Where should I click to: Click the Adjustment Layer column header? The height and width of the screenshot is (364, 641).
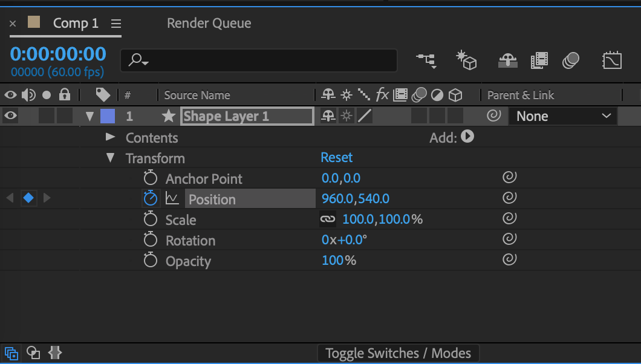pyautogui.click(x=437, y=95)
